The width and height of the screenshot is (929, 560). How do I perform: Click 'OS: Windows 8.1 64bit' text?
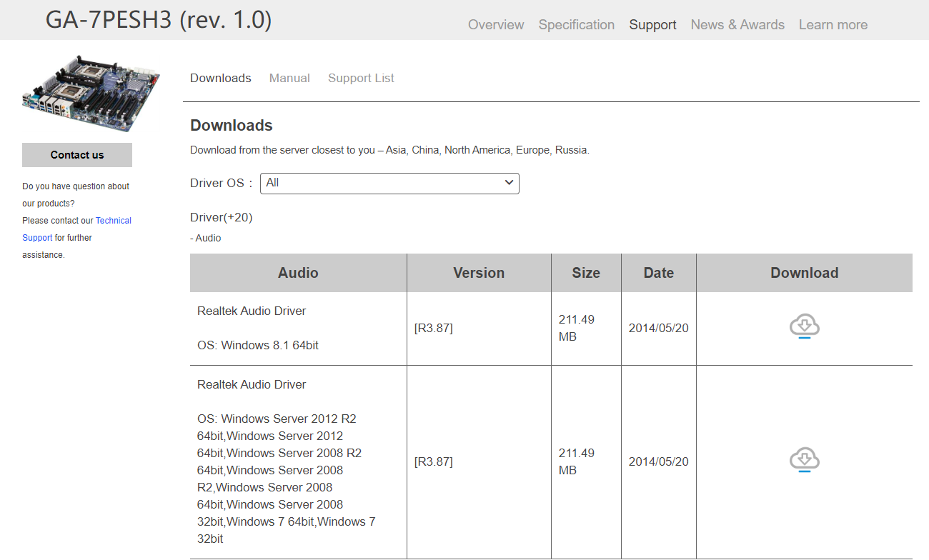pyautogui.click(x=258, y=345)
